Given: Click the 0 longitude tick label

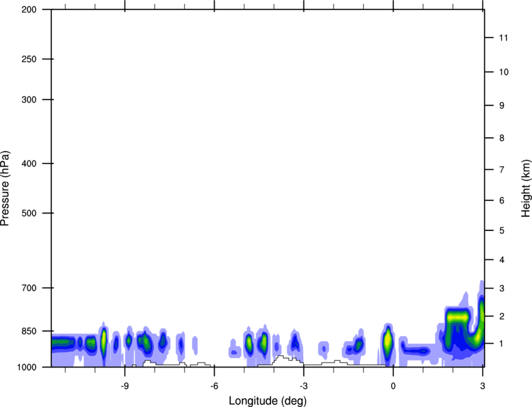Looking at the screenshot, I should click(393, 386).
